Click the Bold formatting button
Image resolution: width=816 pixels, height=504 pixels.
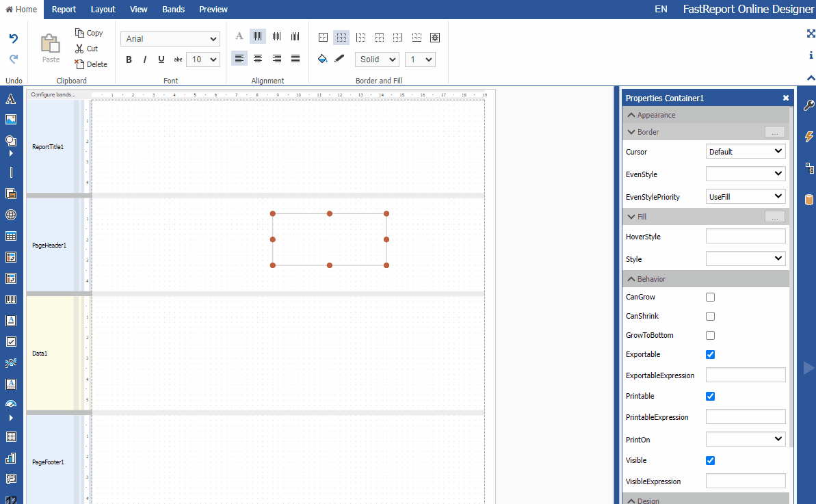(x=129, y=59)
